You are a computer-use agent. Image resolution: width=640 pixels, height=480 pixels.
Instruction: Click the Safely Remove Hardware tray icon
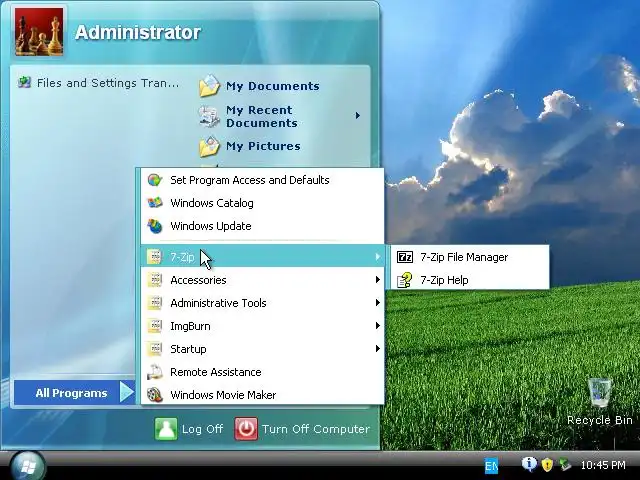click(565, 464)
